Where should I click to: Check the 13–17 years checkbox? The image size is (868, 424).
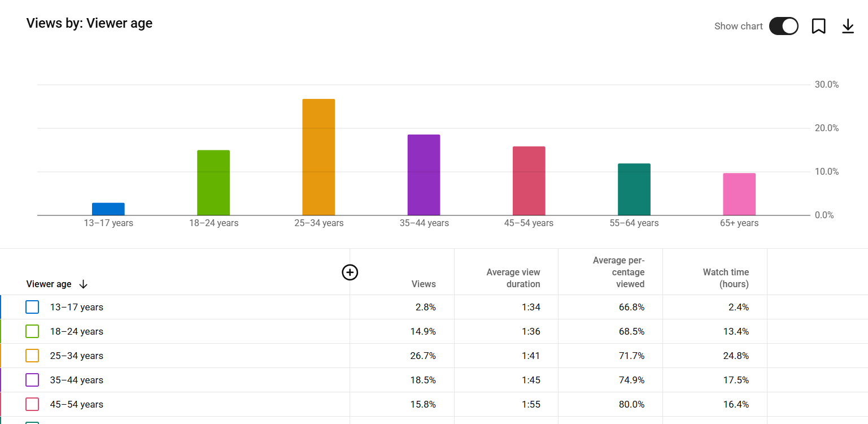click(x=32, y=307)
